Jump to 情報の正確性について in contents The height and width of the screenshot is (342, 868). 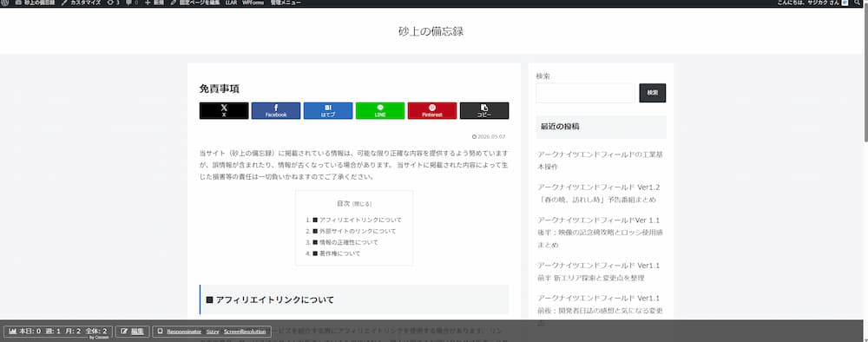(345, 242)
